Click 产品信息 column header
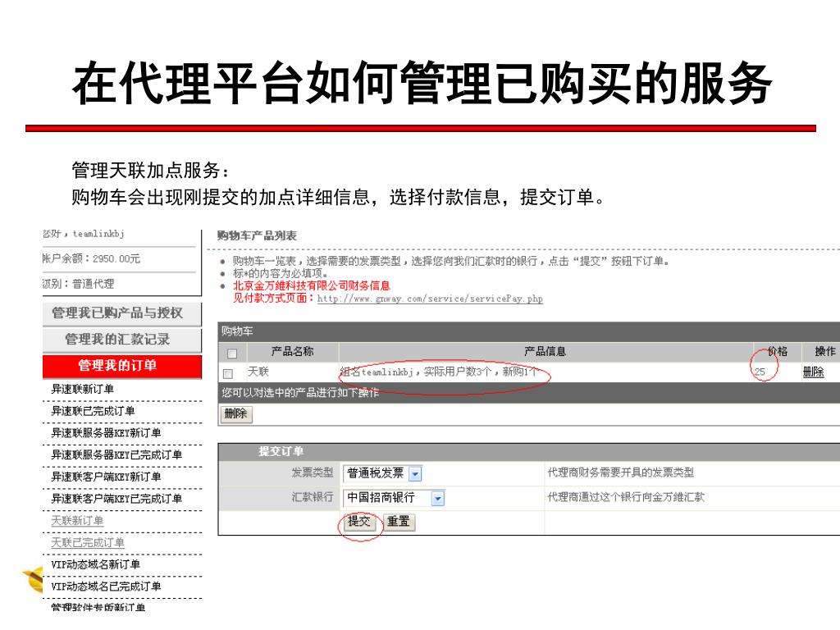This screenshot has width=840, height=630. 545,351
